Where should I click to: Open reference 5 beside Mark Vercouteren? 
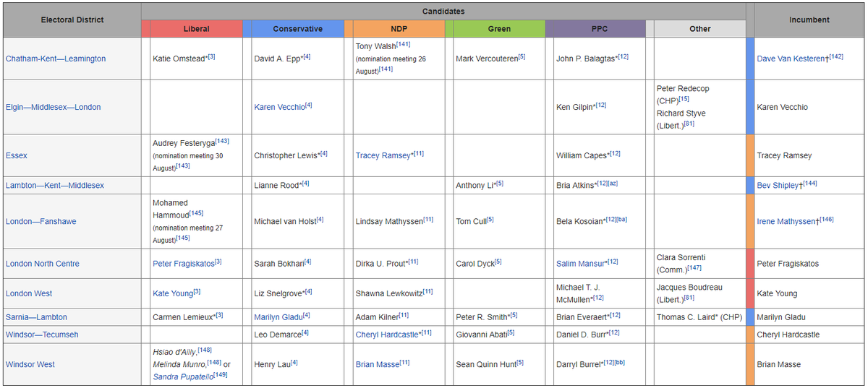(x=522, y=56)
